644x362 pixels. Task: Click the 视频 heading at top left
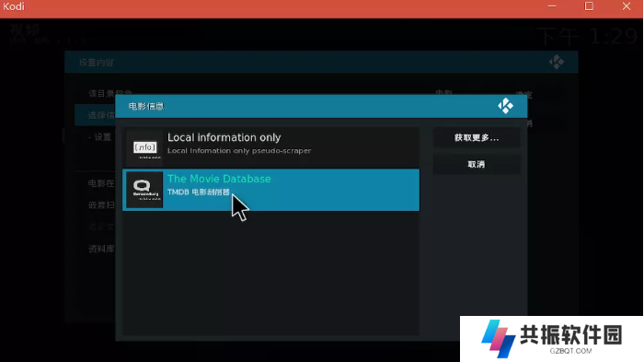[x=25, y=30]
